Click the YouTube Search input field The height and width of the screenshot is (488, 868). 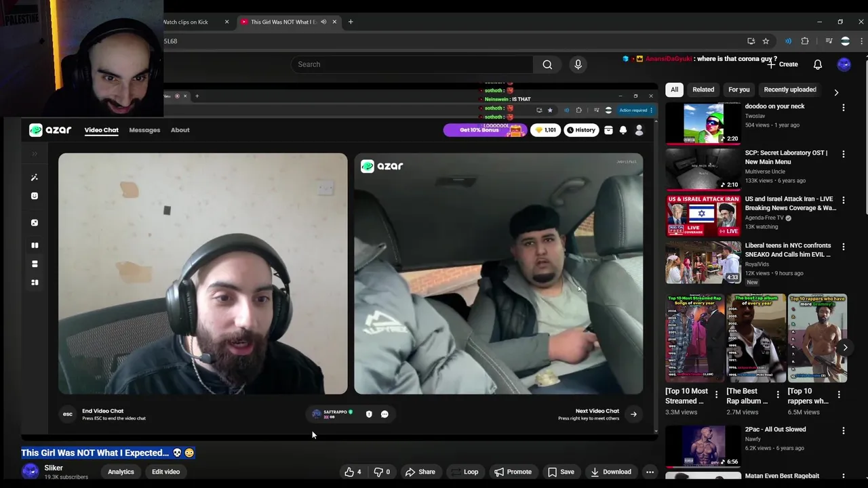[x=413, y=64]
